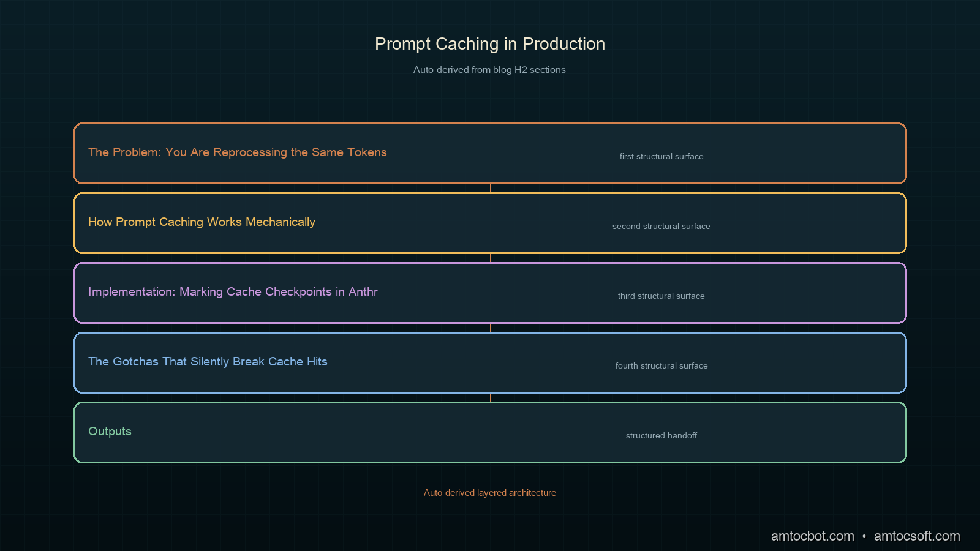Viewport: 980px width, 551px height.
Task: Open the amtocsoft.com link
Action: [x=917, y=536]
